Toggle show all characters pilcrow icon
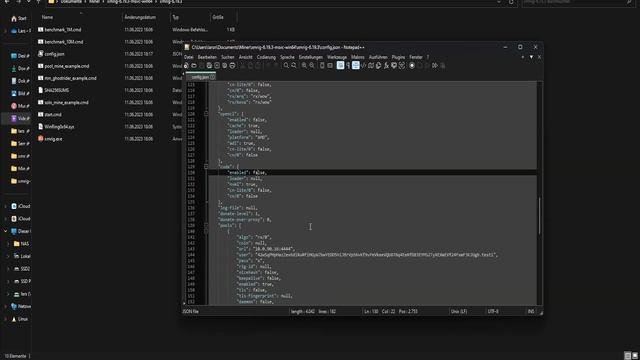Viewport: 640px width, 360px height. tap(348, 65)
